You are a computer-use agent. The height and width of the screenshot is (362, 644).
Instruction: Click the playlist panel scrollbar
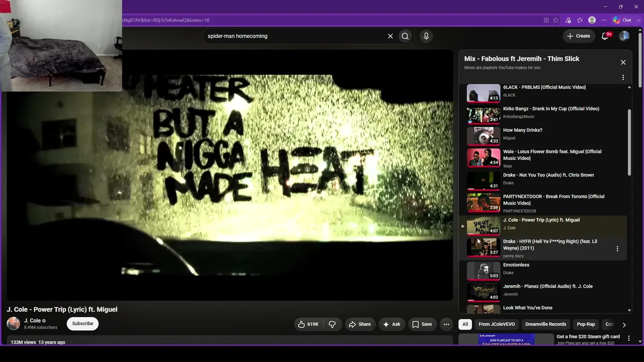pyautogui.click(x=629, y=142)
